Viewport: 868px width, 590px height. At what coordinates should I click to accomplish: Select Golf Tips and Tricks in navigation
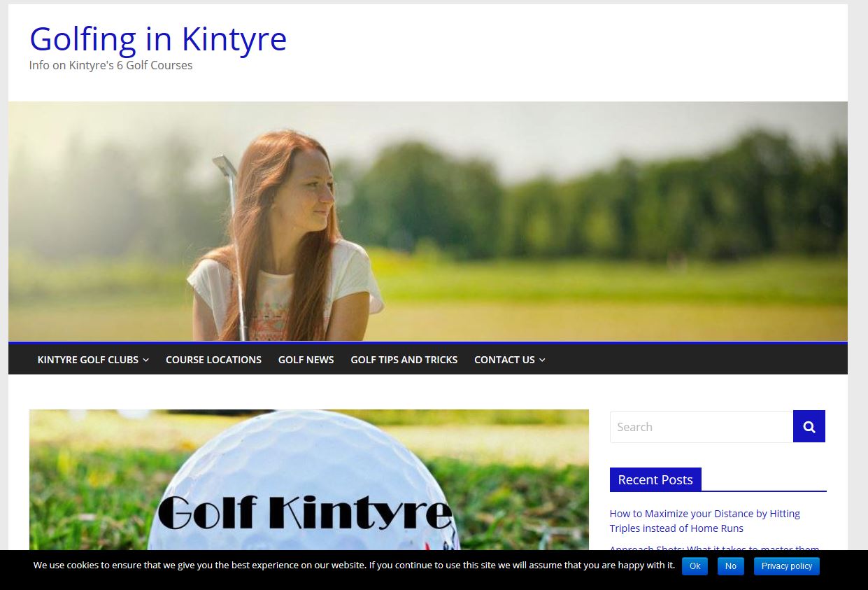point(404,359)
